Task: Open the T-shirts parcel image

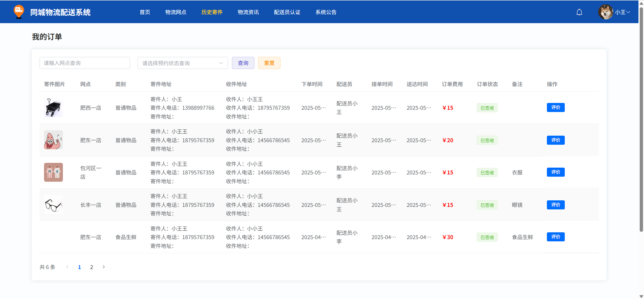Action: tap(53, 172)
